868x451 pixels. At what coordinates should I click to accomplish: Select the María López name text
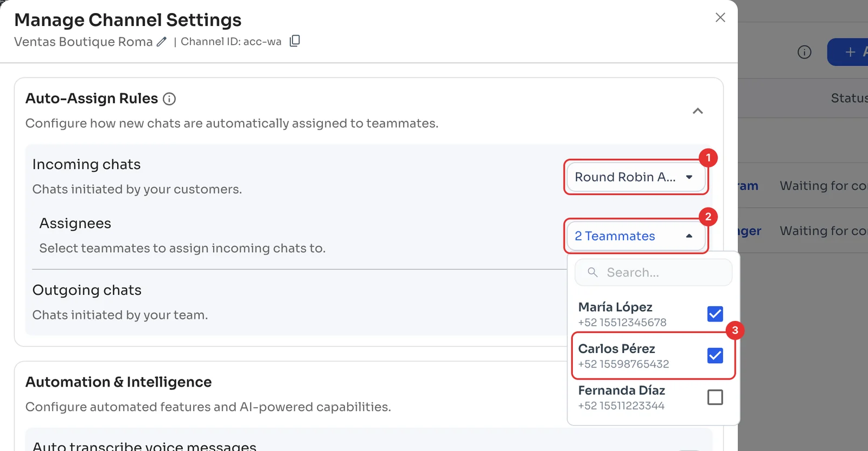(x=615, y=307)
